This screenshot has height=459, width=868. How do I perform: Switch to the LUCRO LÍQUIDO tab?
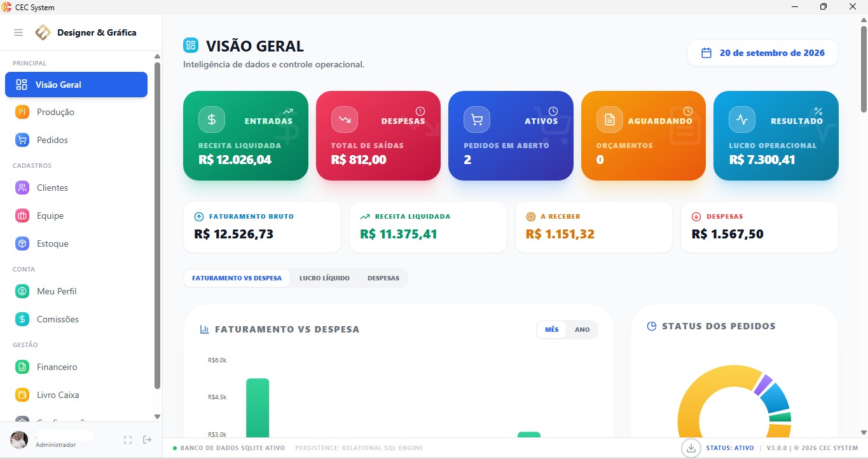(x=324, y=278)
